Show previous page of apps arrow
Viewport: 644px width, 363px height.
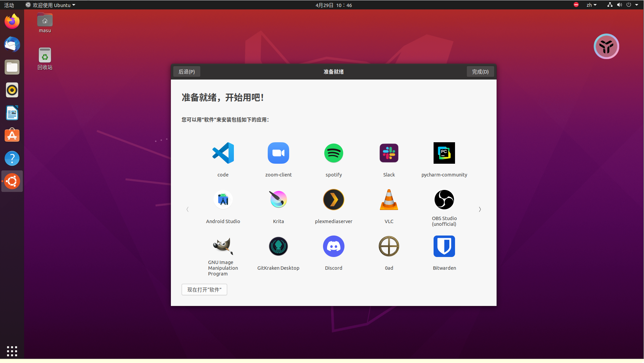point(188,209)
